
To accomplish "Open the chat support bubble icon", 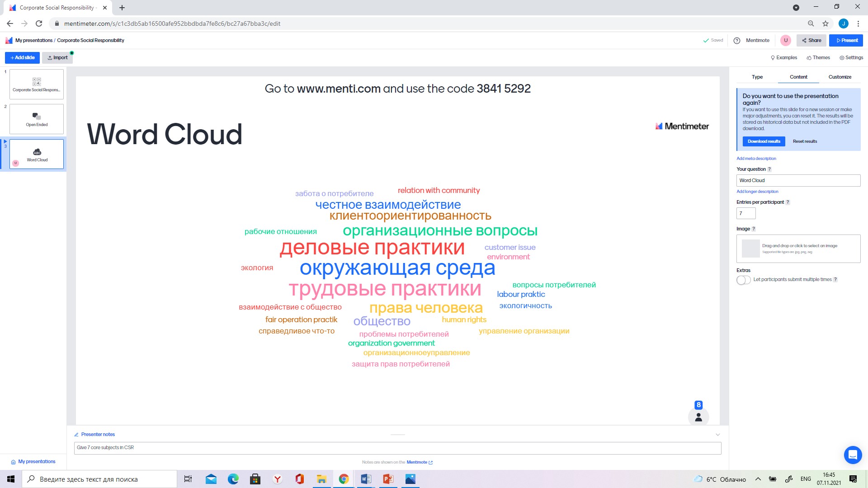I will 853,455.
